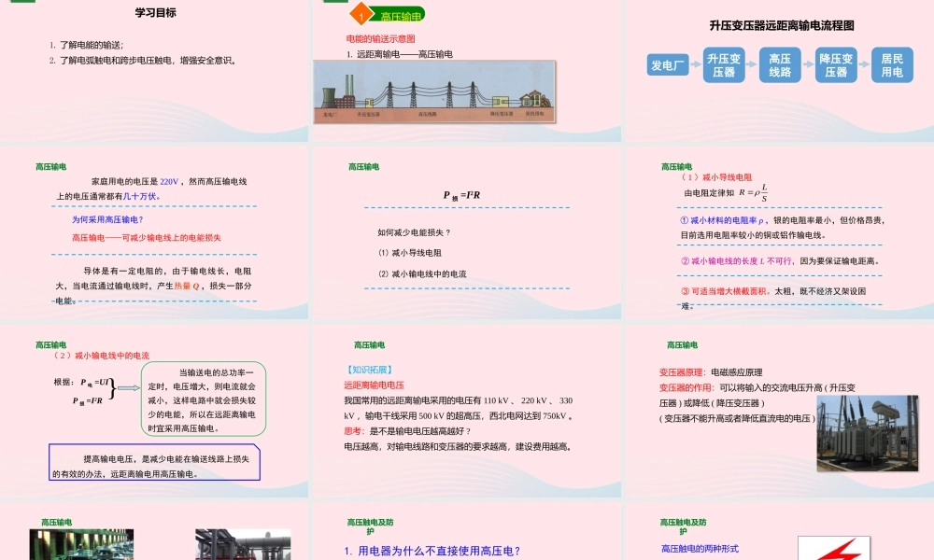Image resolution: width=934 pixels, height=560 pixels.
Task: Click the blue 220V voltage text
Action: [x=168, y=181]
